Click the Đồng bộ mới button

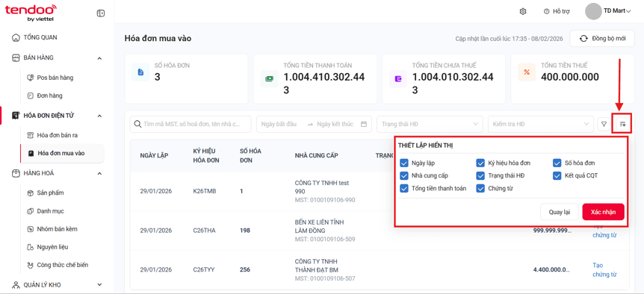(x=602, y=39)
